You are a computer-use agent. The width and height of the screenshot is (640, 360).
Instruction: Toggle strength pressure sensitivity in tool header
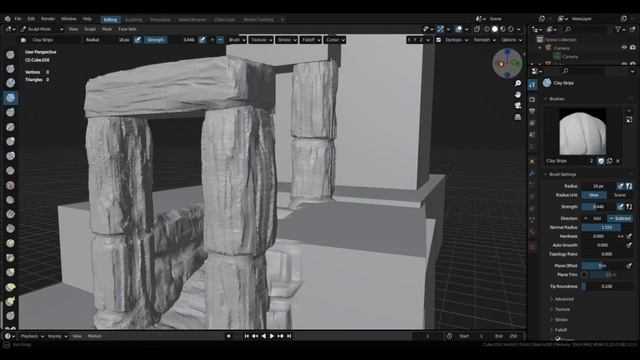point(202,40)
